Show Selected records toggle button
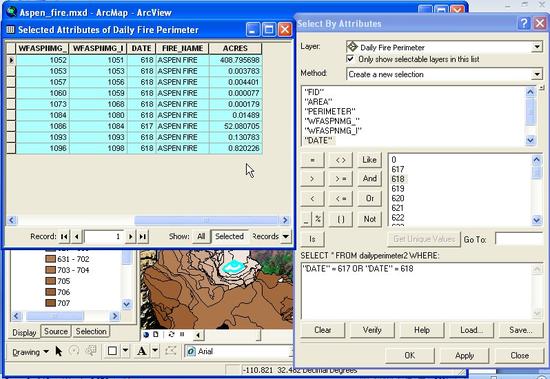Image resolution: width=550 pixels, height=379 pixels. pyautogui.click(x=229, y=237)
